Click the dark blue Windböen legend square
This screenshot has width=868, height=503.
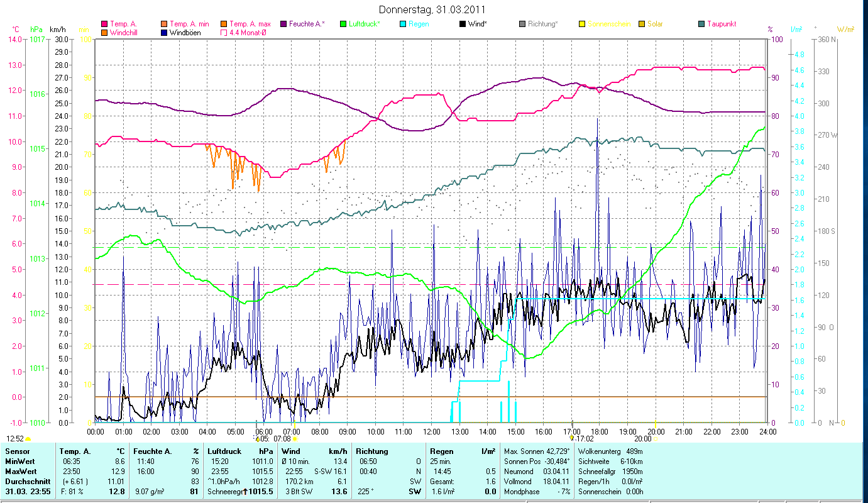(165, 33)
